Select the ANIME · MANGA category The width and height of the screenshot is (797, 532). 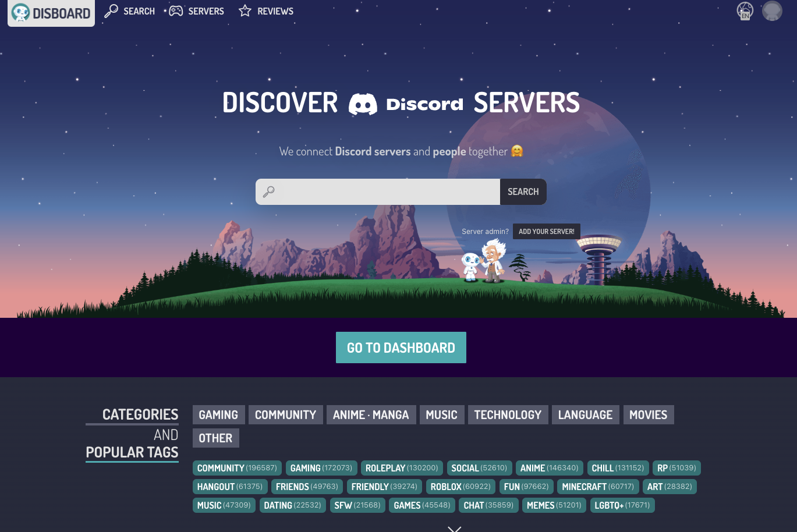pos(371,415)
